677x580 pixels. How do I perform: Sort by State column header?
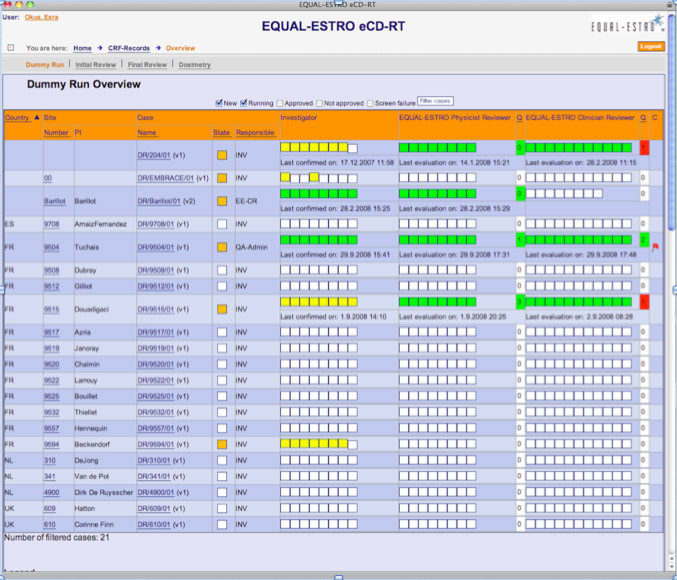(221, 133)
